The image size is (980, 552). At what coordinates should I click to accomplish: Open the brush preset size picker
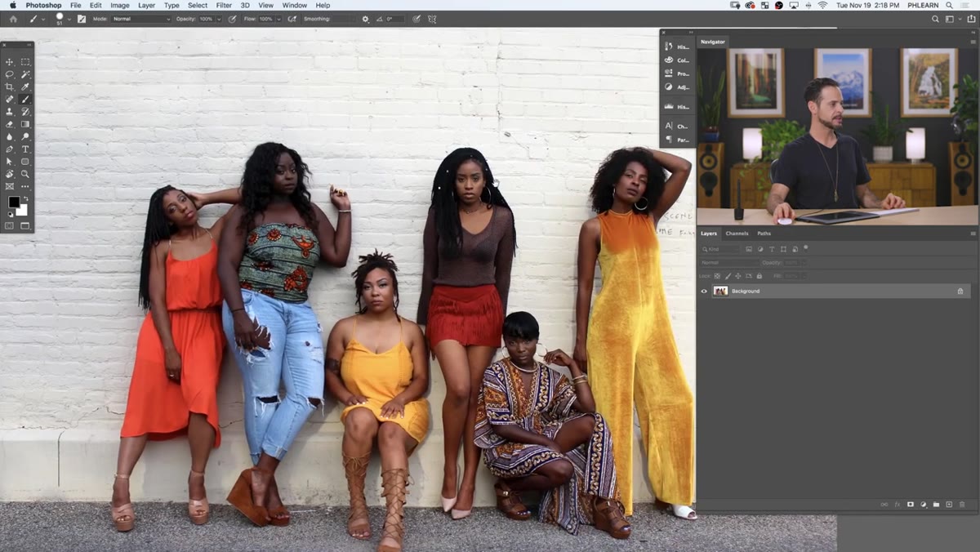[61, 19]
